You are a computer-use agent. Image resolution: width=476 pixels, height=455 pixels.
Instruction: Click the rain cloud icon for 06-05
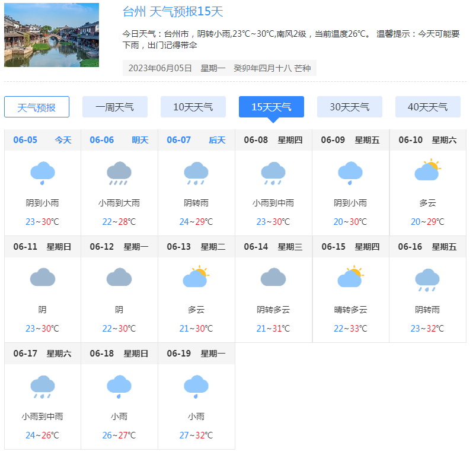pos(43,173)
